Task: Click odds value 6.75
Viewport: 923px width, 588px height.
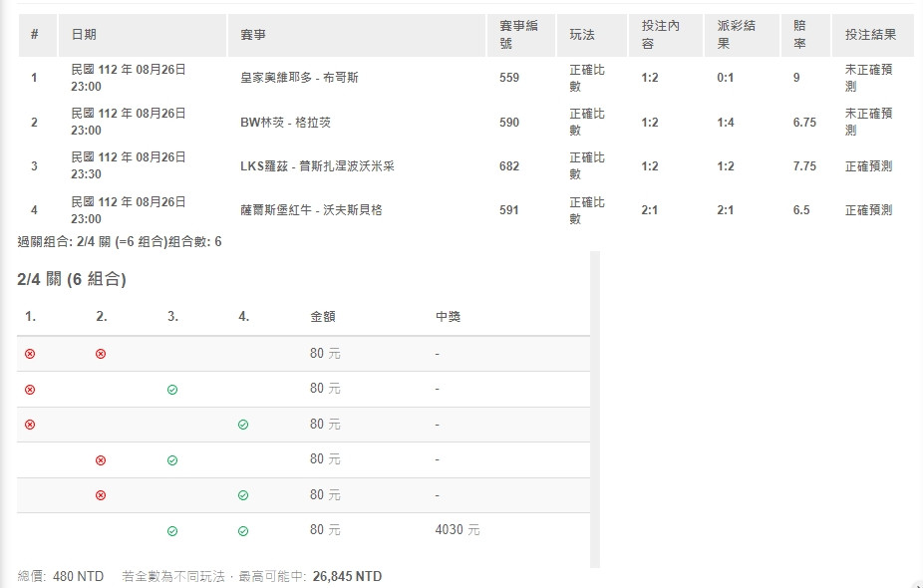Action: point(804,123)
